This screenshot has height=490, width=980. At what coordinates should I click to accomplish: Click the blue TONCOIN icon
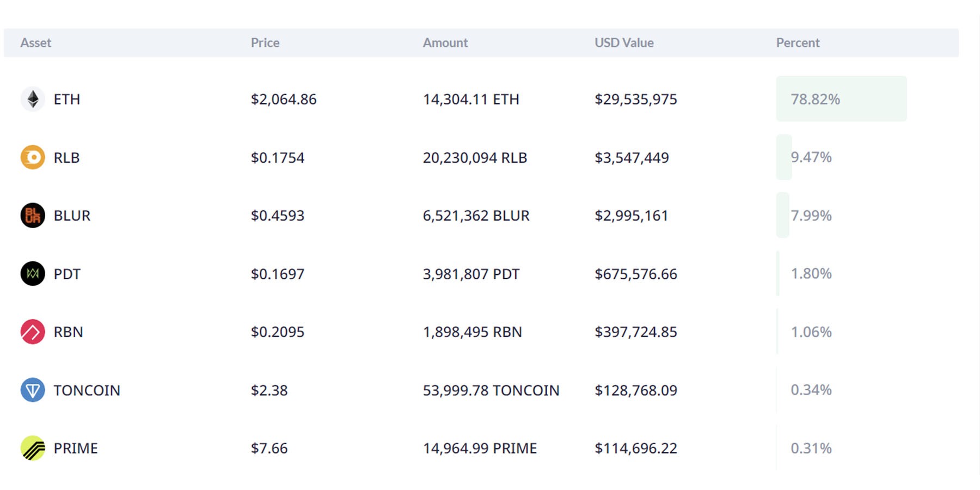click(33, 390)
